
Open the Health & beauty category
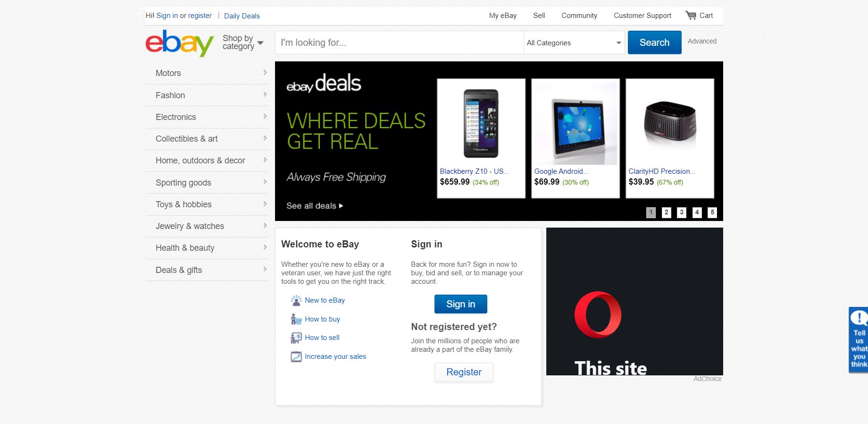[x=207, y=248]
